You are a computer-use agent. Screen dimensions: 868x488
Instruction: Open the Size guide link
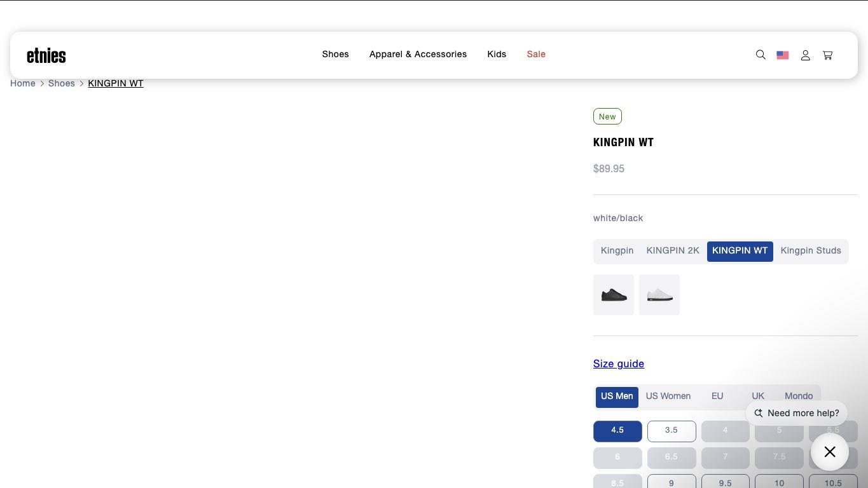click(x=619, y=363)
